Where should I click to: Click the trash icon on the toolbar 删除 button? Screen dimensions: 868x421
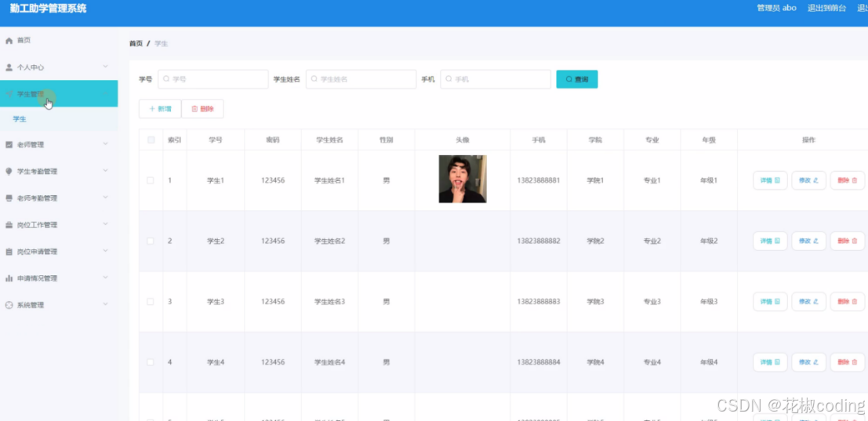point(194,109)
